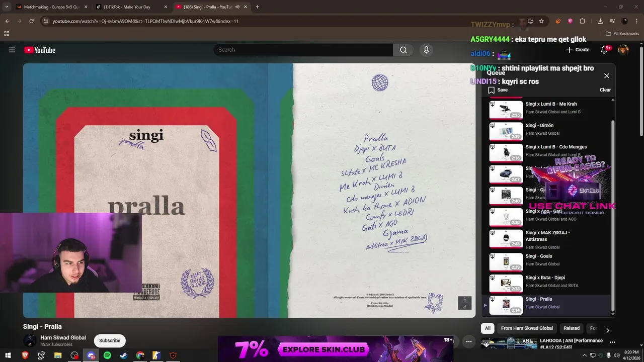This screenshot has width=644, height=362.
Task: Subscribe to Ham Skwad Global
Action: tap(110, 340)
